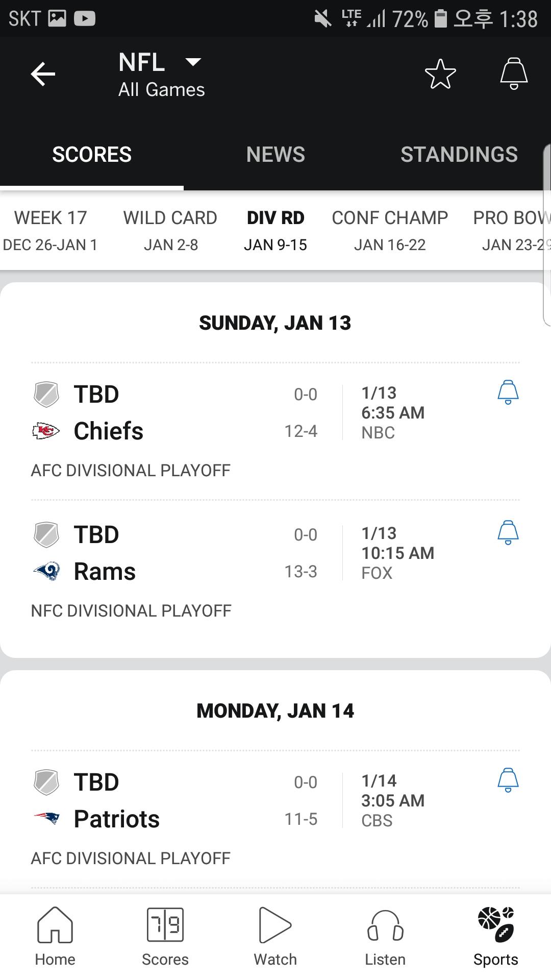Toggle alert bell for Patriots game
The width and height of the screenshot is (551, 980).
pos(508,780)
